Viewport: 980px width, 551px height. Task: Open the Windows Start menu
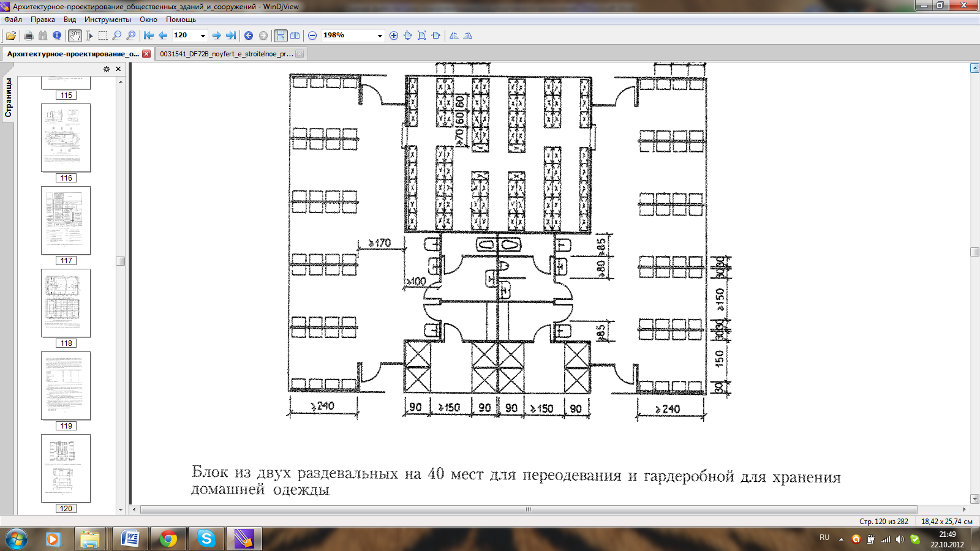(x=16, y=539)
